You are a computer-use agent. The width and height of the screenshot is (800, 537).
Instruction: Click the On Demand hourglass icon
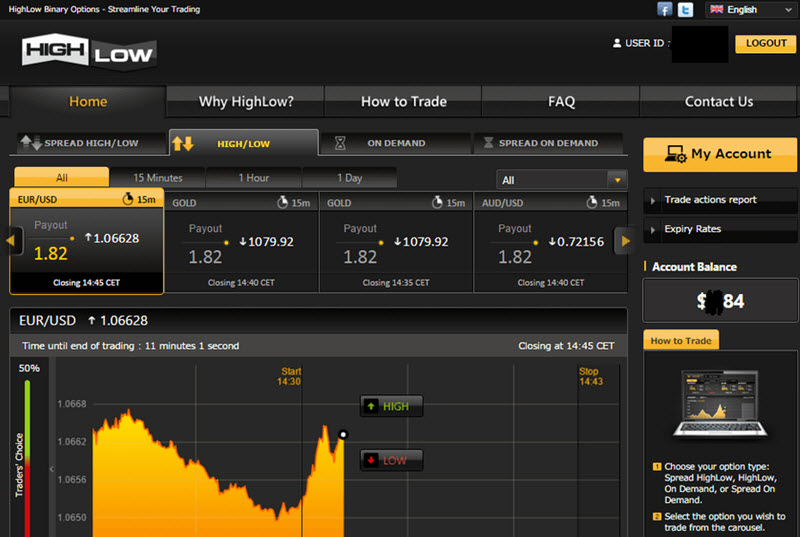[340, 143]
